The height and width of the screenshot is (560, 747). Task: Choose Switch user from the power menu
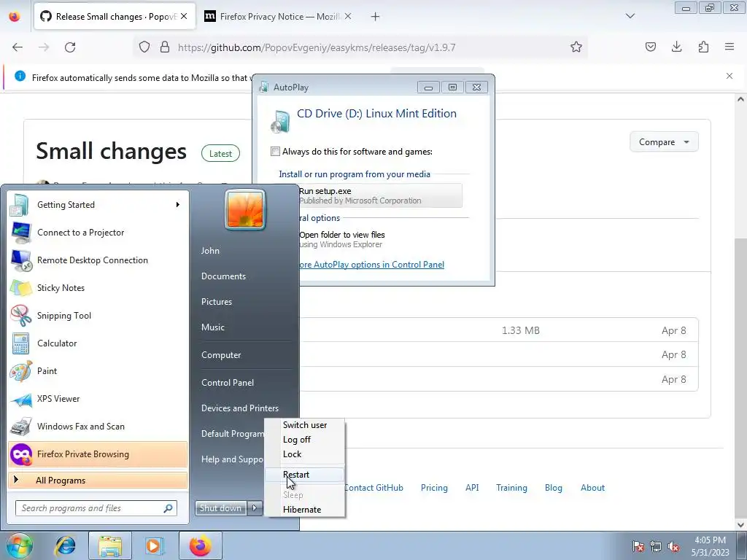click(x=304, y=425)
